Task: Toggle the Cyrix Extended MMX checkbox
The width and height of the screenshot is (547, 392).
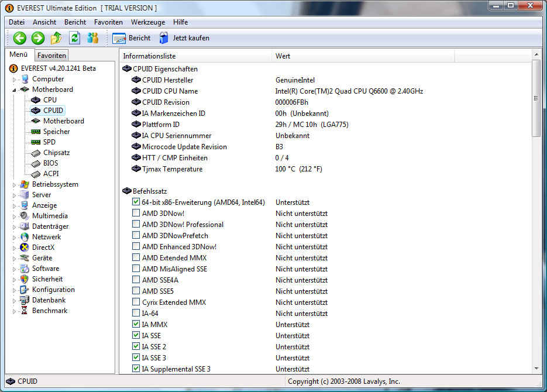Action: (x=136, y=302)
